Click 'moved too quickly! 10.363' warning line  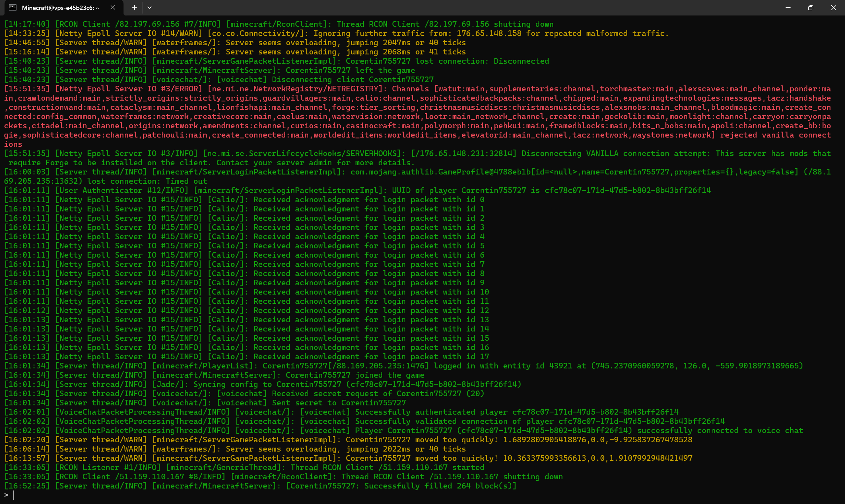pyautogui.click(x=348, y=458)
